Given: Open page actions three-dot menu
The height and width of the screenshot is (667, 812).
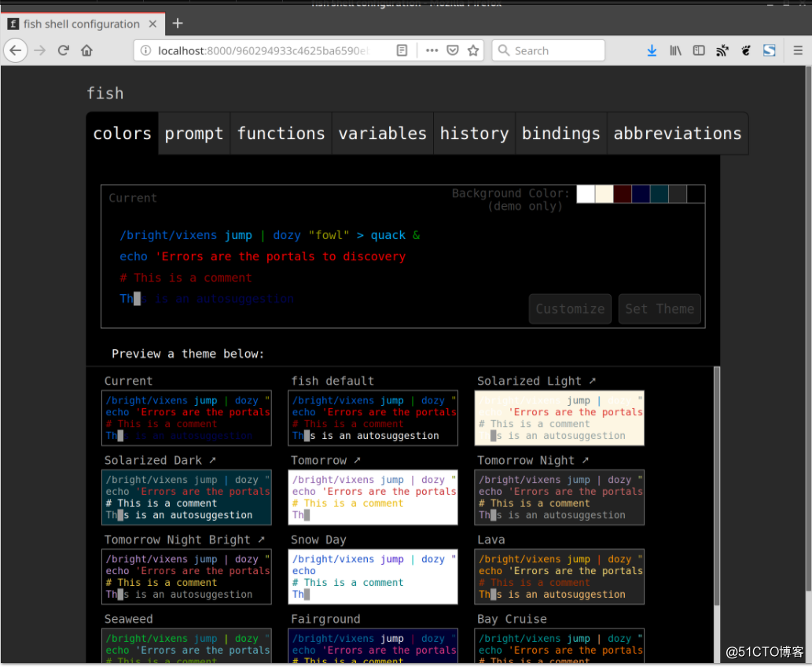Looking at the screenshot, I should [x=432, y=50].
